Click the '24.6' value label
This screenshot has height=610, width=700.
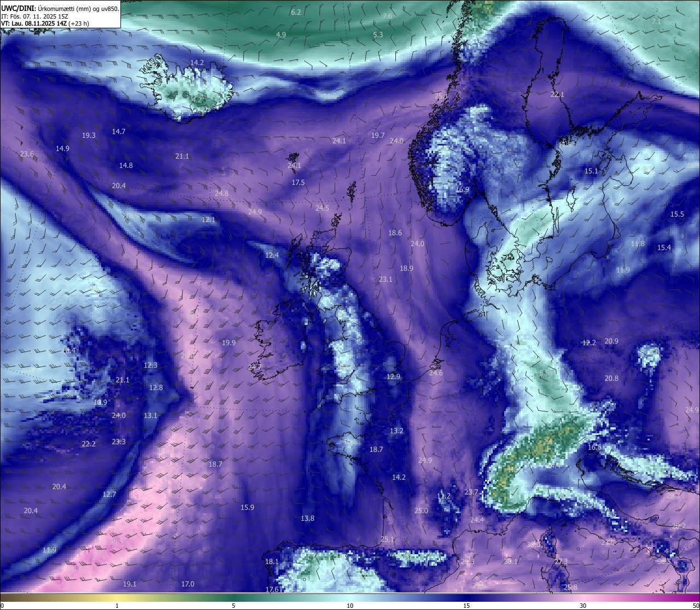click(x=436, y=373)
